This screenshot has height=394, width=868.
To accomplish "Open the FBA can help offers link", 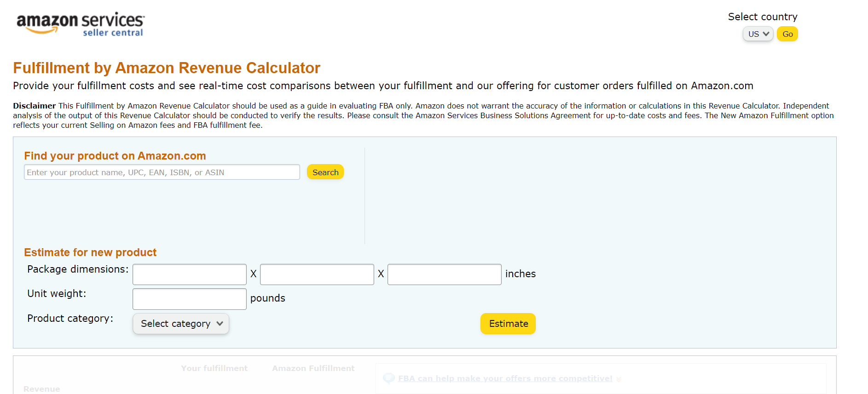I will pyautogui.click(x=505, y=378).
